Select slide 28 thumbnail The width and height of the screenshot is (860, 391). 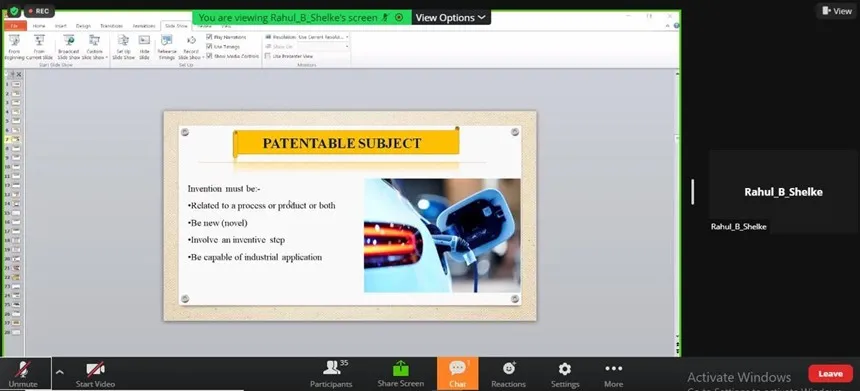coord(16,332)
